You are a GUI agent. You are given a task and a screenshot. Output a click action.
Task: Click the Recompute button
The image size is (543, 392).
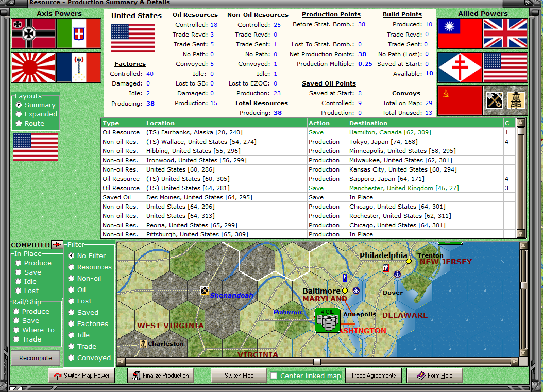(x=36, y=357)
